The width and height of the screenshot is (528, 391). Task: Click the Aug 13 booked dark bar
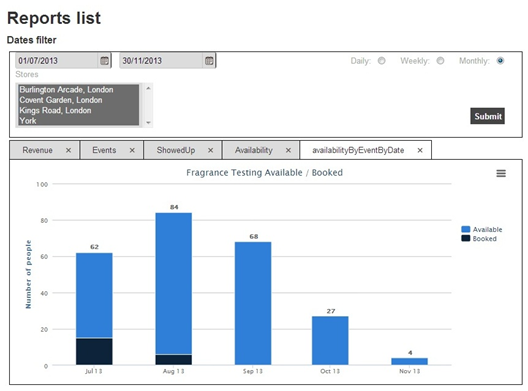[x=174, y=360]
